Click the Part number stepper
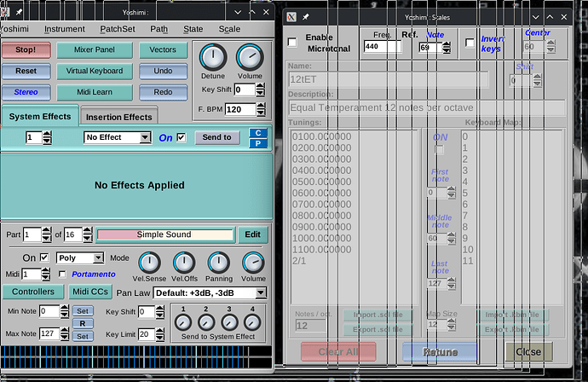 (47, 234)
